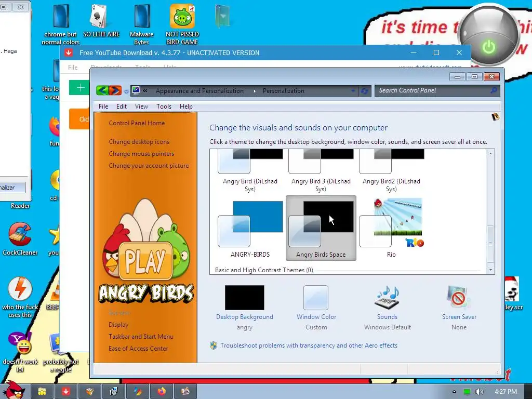Open Change mouse pointers link

tap(141, 154)
